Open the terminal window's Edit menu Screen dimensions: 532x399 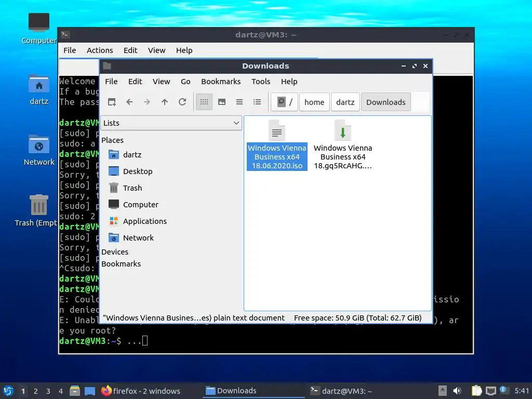pyautogui.click(x=130, y=50)
